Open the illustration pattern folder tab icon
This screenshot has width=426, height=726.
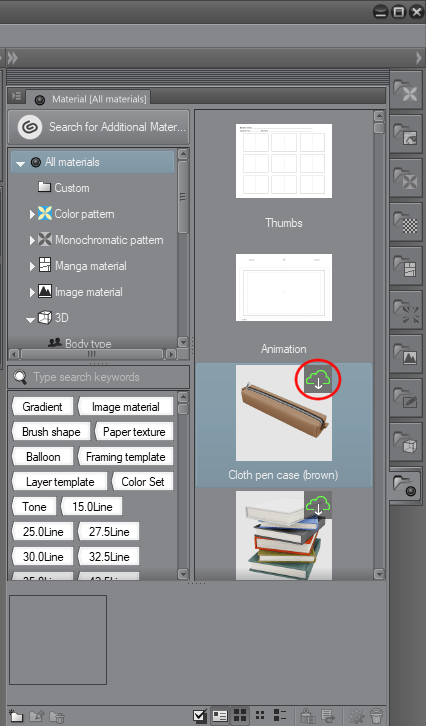pyautogui.click(x=406, y=135)
